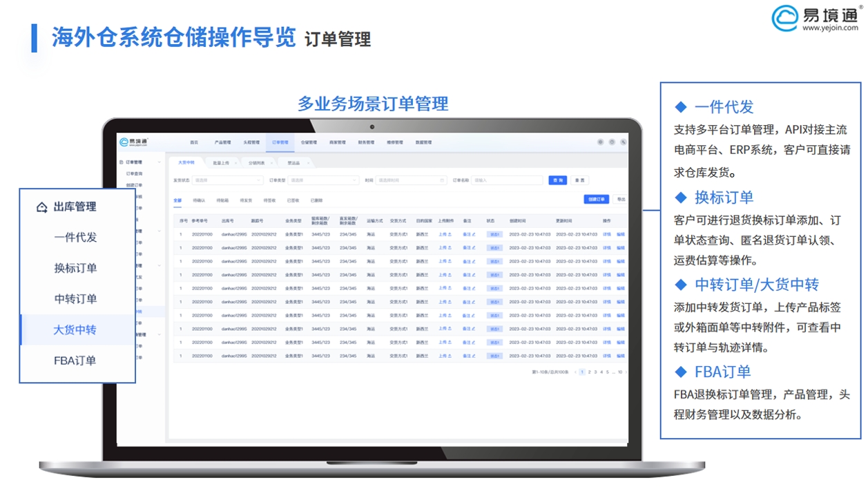Click the 查询 search button
868x487 pixels.
(x=558, y=179)
